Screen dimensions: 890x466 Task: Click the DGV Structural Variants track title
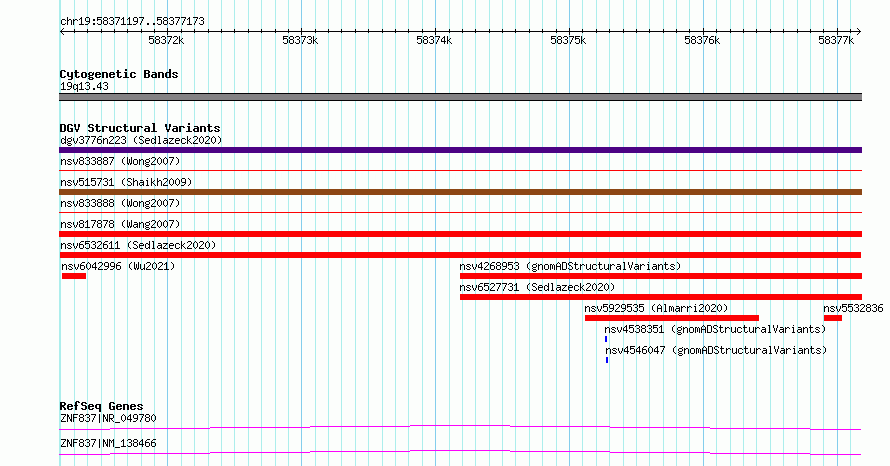(x=140, y=128)
